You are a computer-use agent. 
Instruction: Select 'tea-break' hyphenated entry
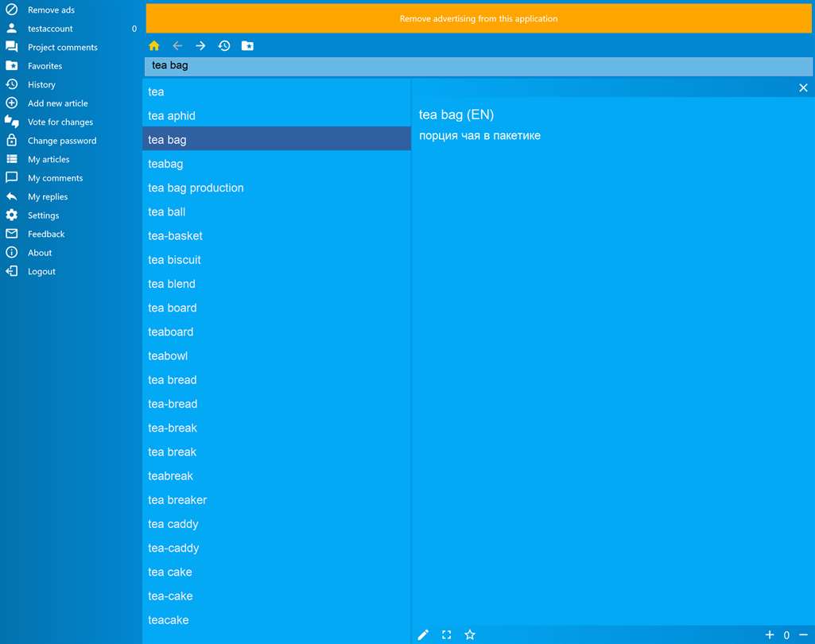click(277, 428)
